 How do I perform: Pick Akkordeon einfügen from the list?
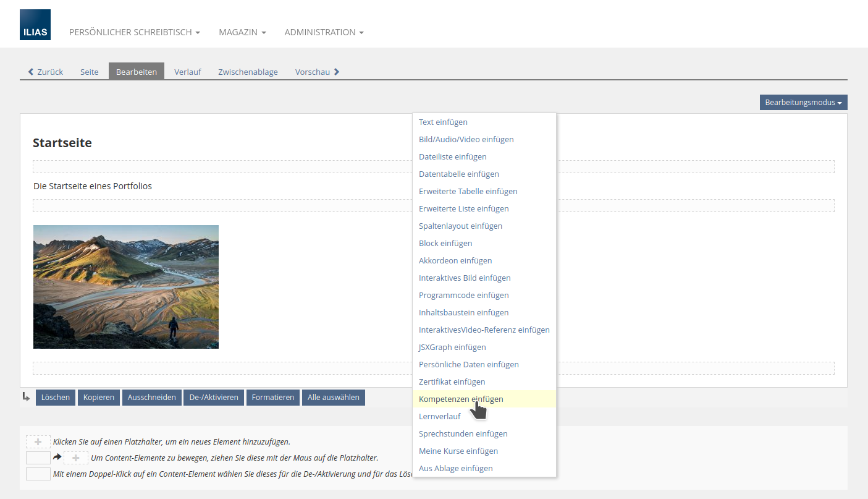(455, 260)
